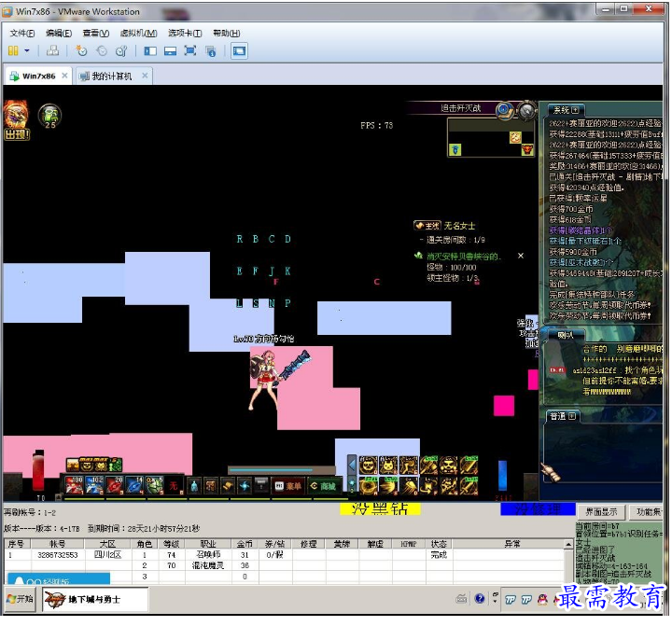
Task: Click the round green icon numbered 25
Action: tap(49, 116)
